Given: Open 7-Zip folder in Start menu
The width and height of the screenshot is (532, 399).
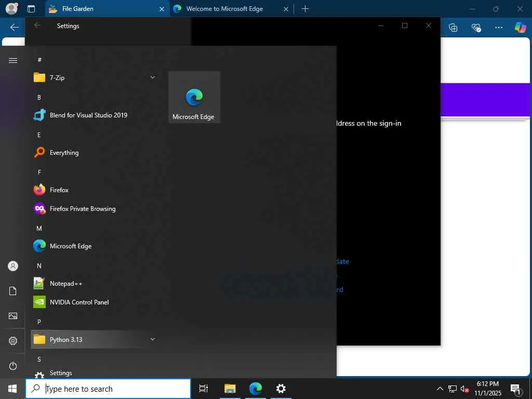Looking at the screenshot, I should pos(95,78).
